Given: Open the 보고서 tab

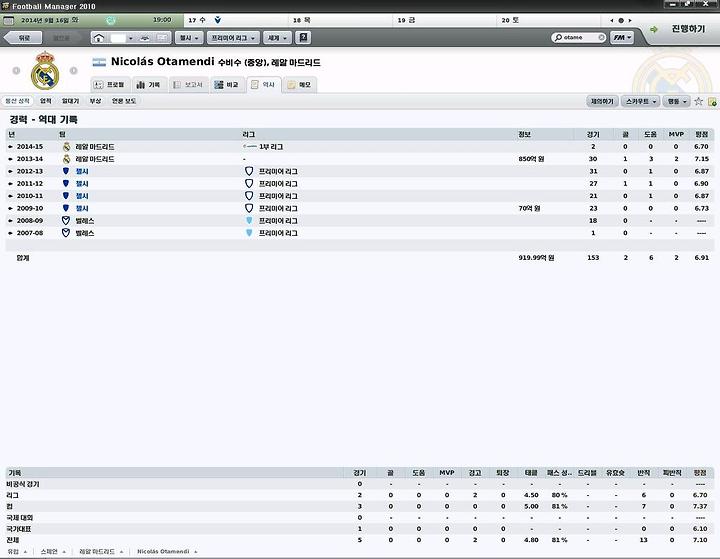Looking at the screenshot, I should click(188, 85).
